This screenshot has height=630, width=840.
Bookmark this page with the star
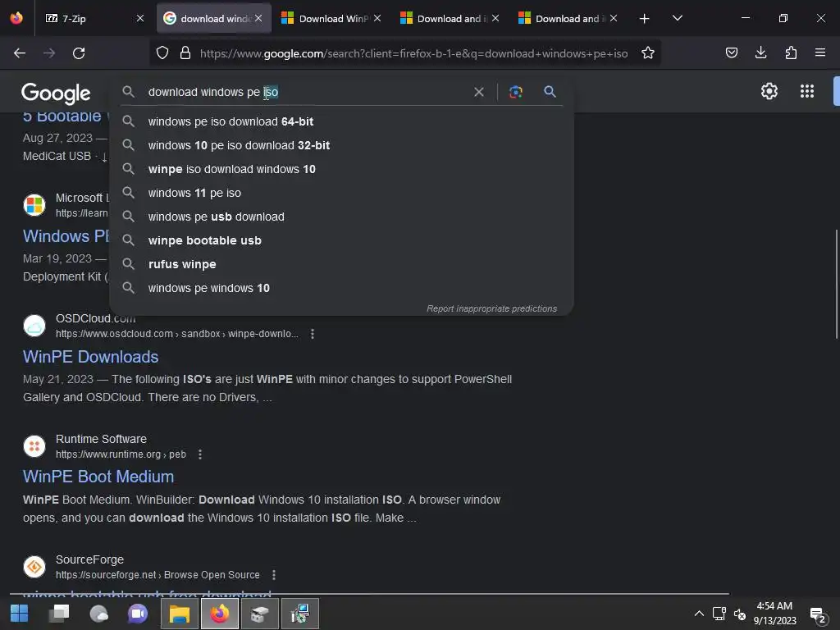pos(648,53)
